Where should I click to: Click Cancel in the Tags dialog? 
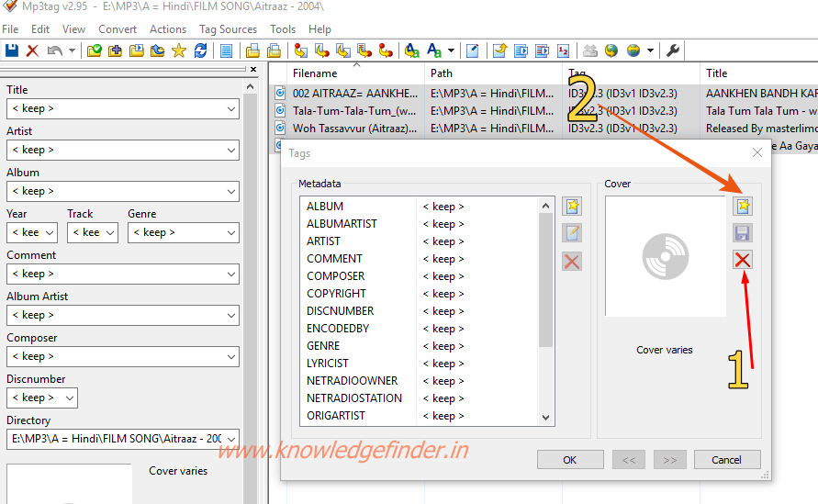(727, 460)
